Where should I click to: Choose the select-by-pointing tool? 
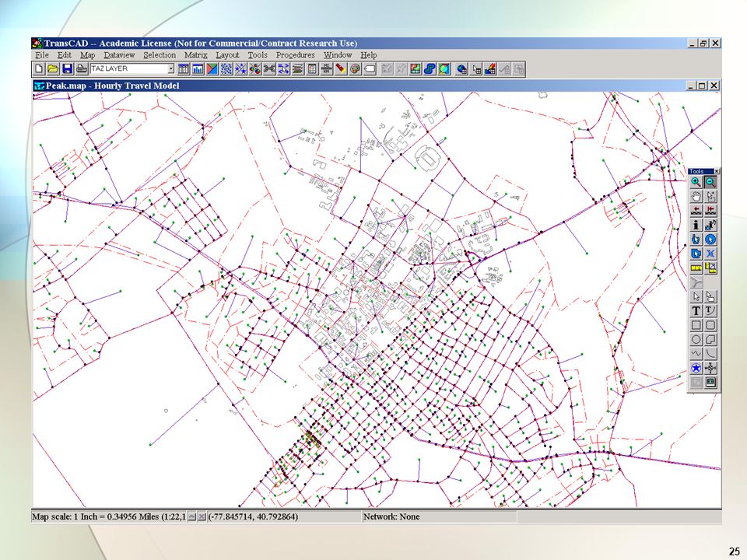click(696, 239)
